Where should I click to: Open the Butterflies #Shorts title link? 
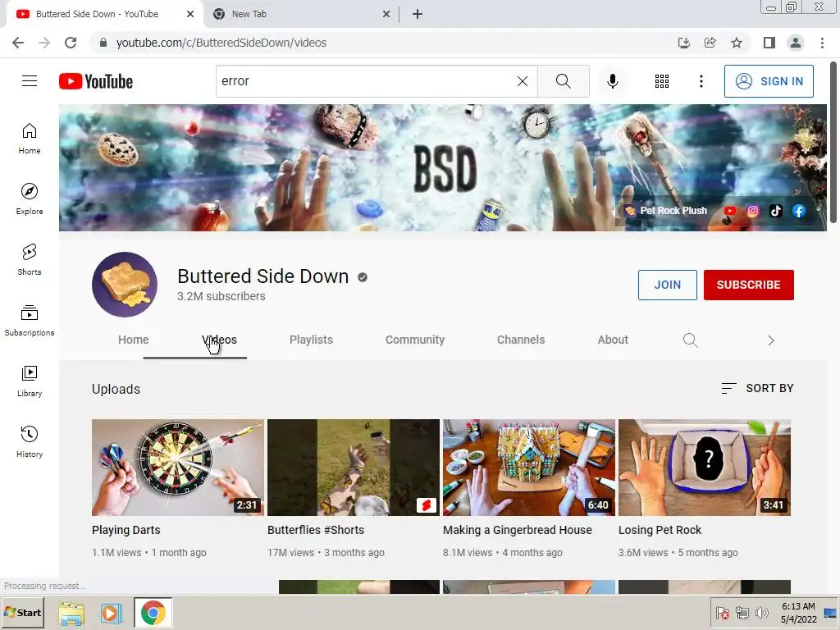click(316, 530)
